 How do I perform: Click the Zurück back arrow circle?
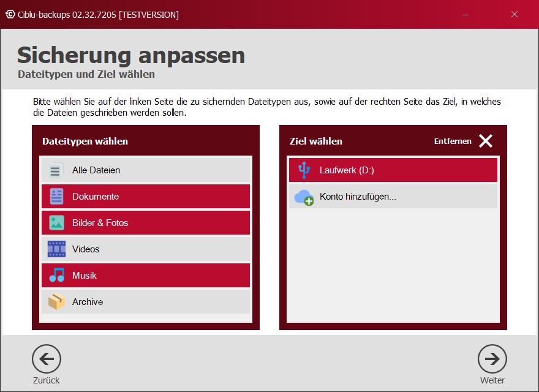click(47, 359)
